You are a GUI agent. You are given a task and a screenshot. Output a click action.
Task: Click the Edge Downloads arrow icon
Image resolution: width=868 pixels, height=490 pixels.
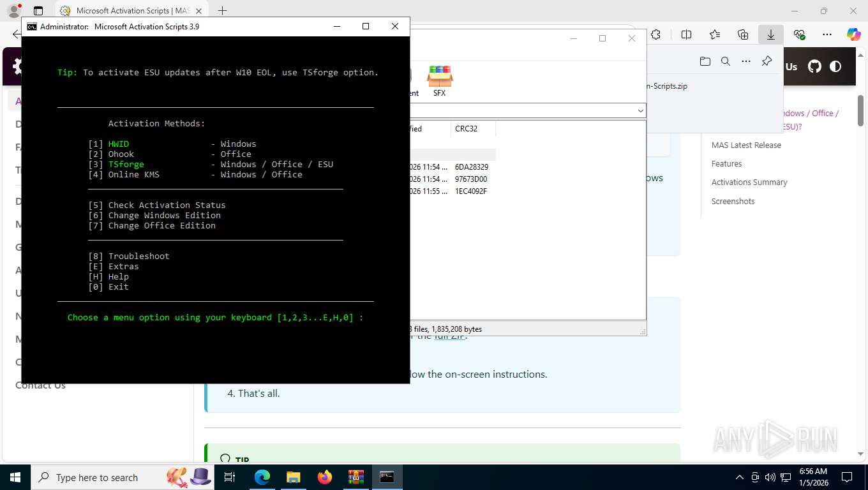[771, 34]
